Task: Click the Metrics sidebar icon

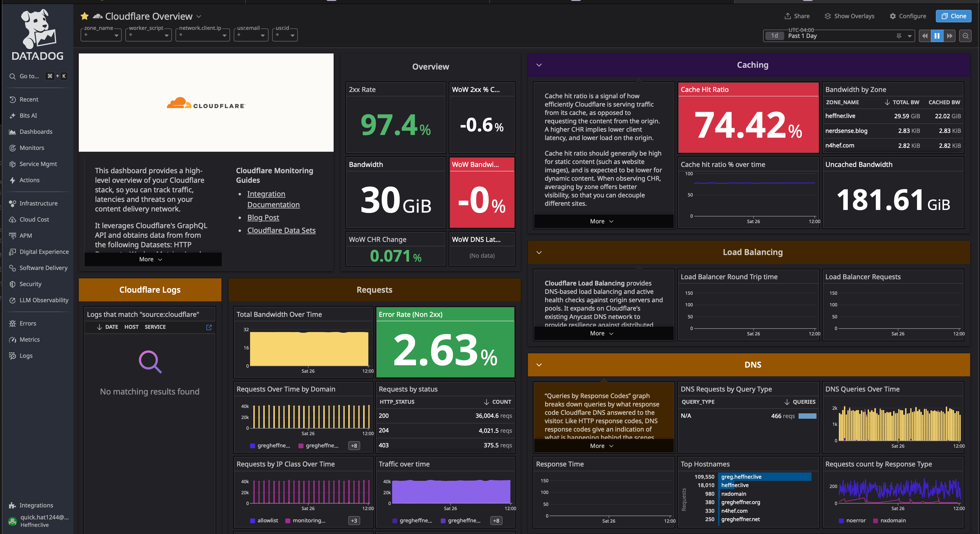Action: 13,340
